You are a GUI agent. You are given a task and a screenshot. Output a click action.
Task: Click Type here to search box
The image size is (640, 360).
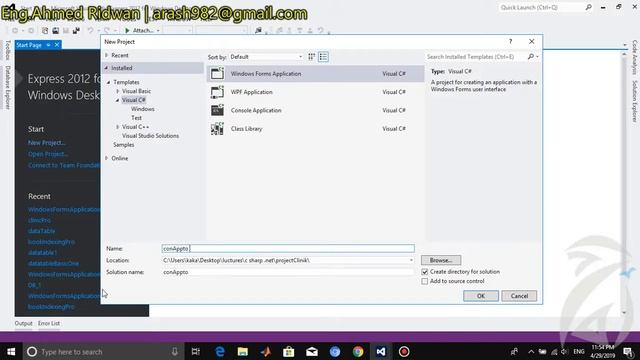click(102, 351)
